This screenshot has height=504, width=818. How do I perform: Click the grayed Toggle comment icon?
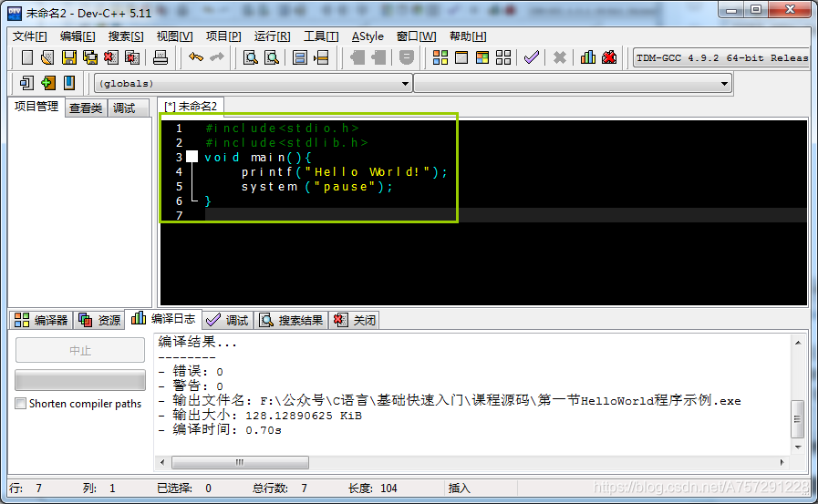coord(407,57)
